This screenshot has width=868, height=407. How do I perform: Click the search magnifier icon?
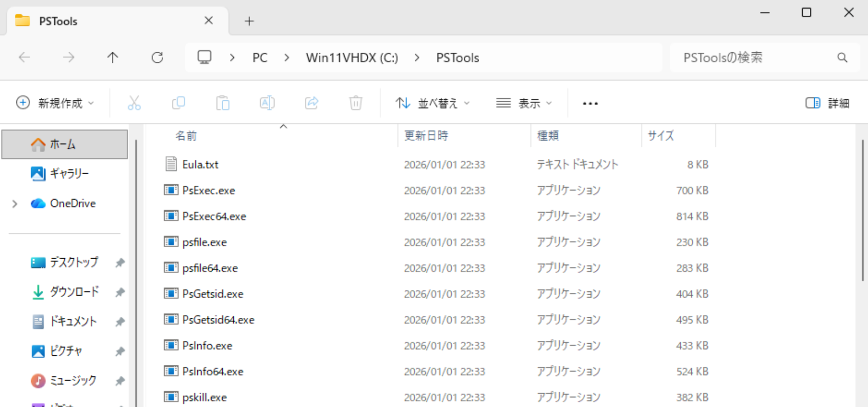842,58
